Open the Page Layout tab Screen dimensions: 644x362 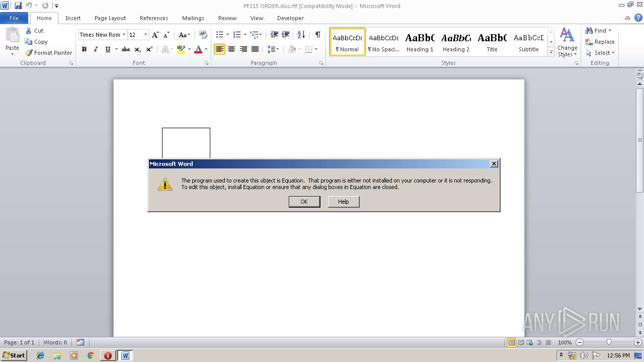[110, 18]
